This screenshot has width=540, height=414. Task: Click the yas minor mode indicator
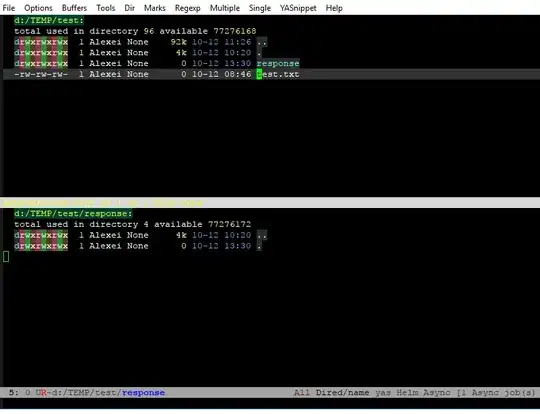click(x=383, y=393)
